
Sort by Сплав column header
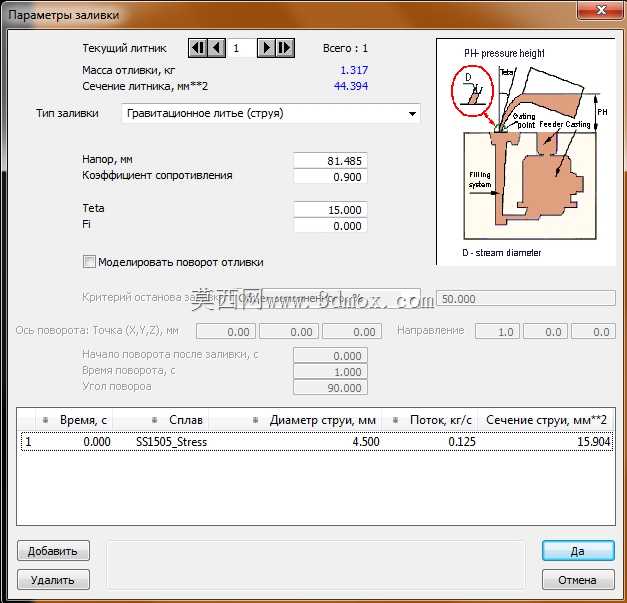click(161, 420)
